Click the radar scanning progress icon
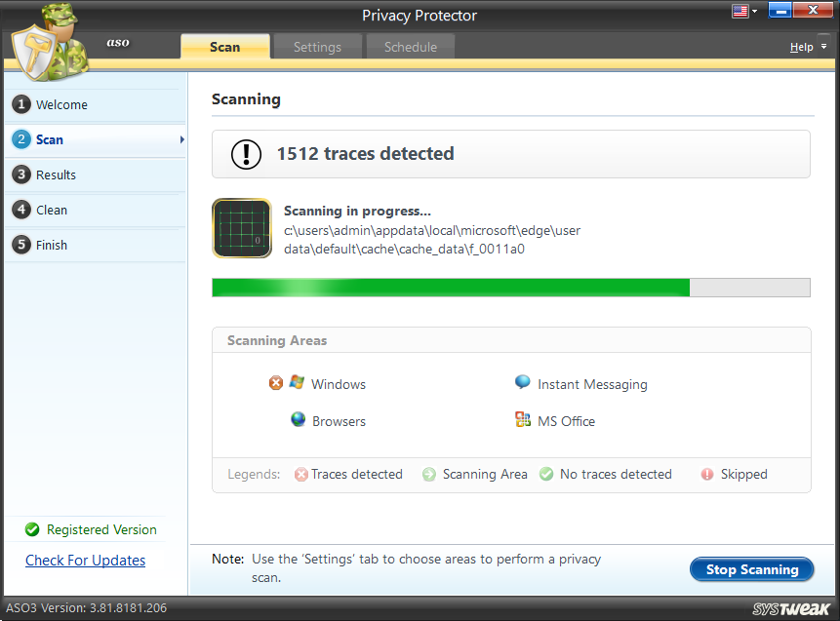 (241, 228)
